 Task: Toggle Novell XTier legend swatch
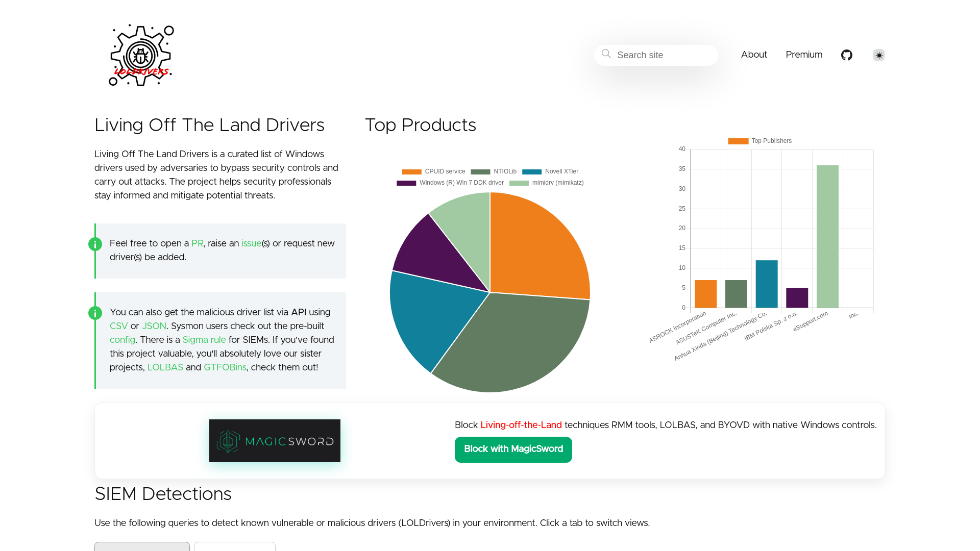(x=532, y=172)
